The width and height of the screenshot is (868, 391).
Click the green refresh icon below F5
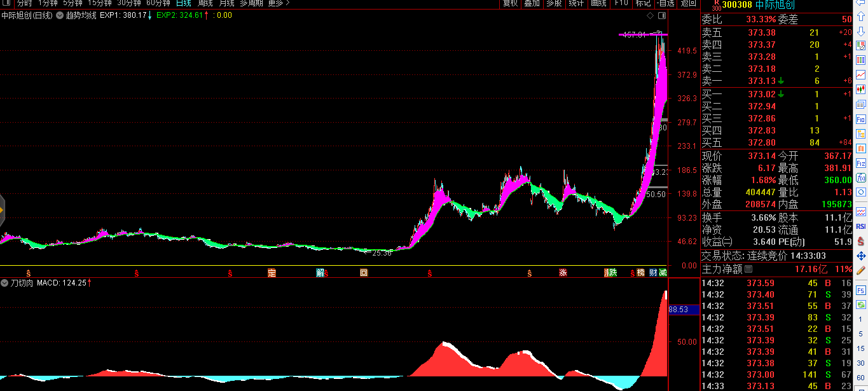861,305
